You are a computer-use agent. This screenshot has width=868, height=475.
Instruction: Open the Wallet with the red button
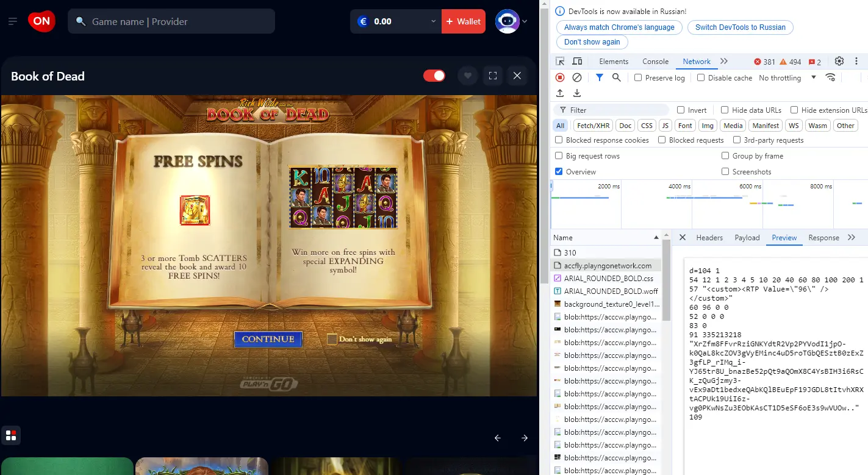(x=464, y=21)
